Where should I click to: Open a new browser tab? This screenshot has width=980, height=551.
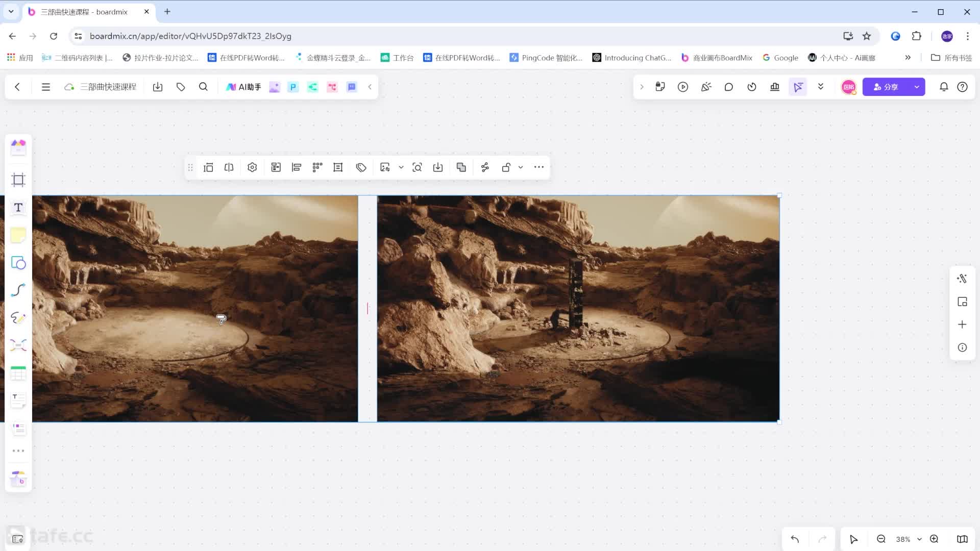(x=167, y=12)
